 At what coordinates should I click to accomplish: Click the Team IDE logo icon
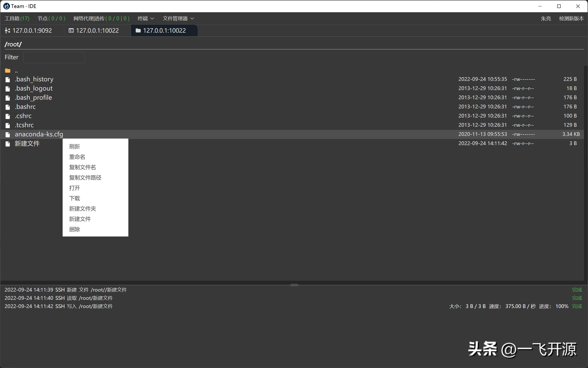tap(7, 6)
